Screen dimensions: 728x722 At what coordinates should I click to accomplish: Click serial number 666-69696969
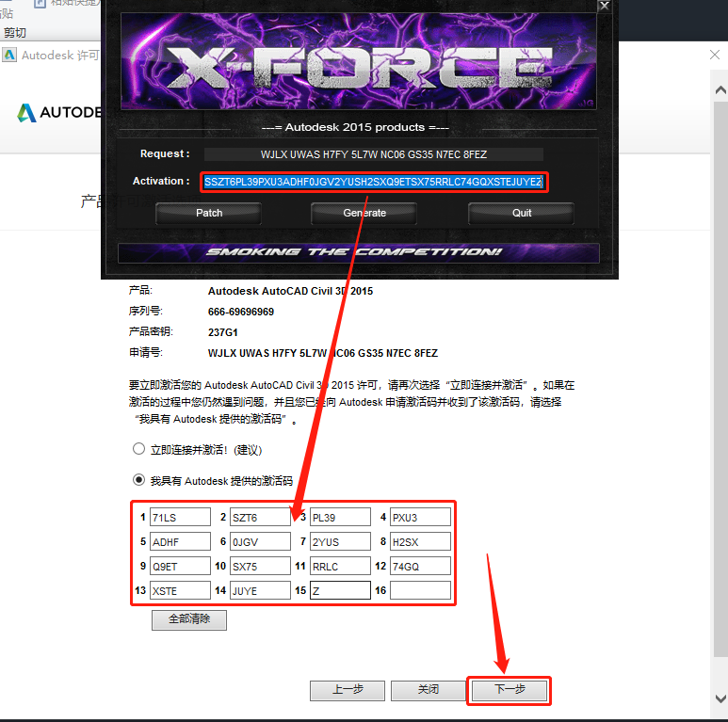coord(241,312)
